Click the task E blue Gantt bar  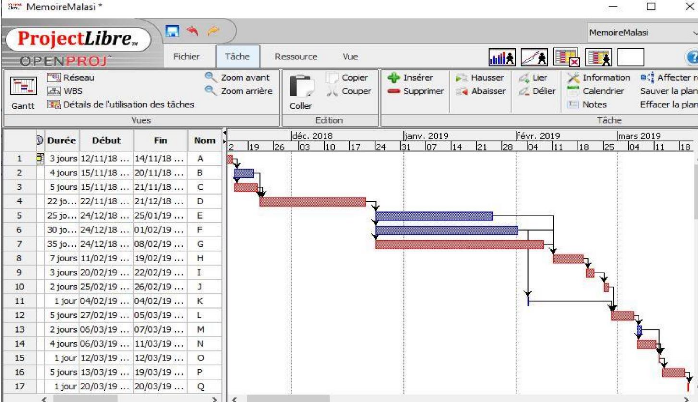pyautogui.click(x=434, y=216)
